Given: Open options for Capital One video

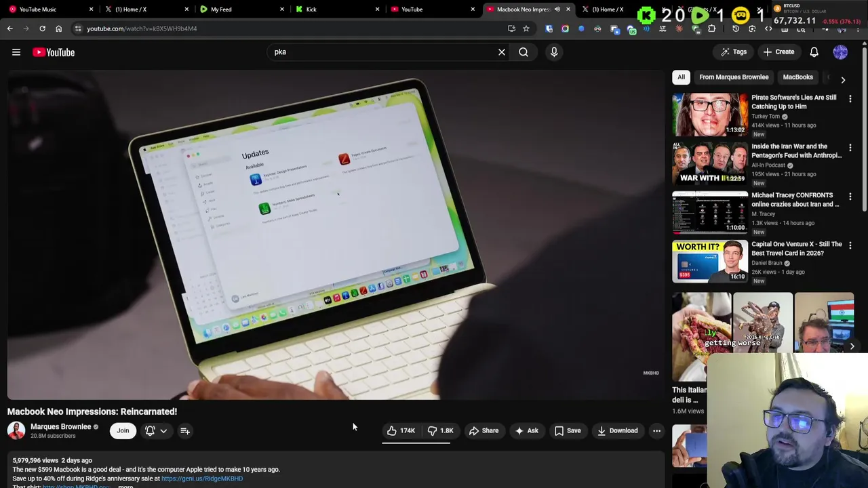Looking at the screenshot, I should pos(850,245).
